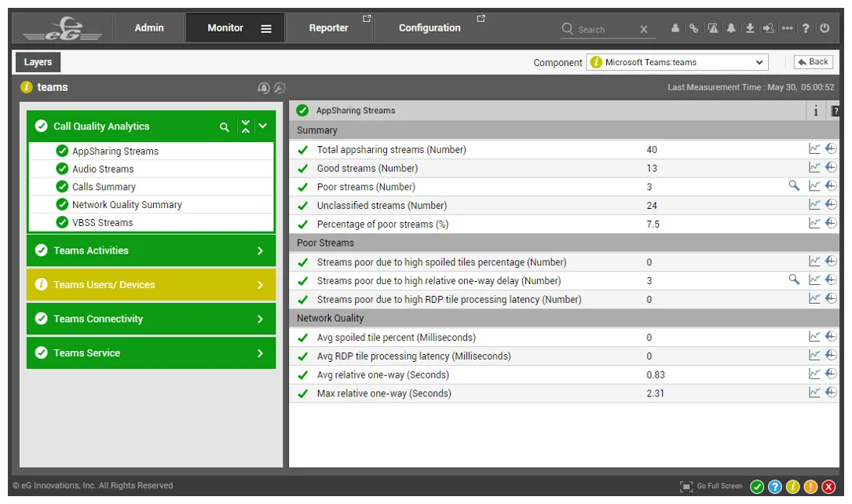Open the Monitor hamburger menu icon
The width and height of the screenshot is (852, 504).
(x=266, y=29)
